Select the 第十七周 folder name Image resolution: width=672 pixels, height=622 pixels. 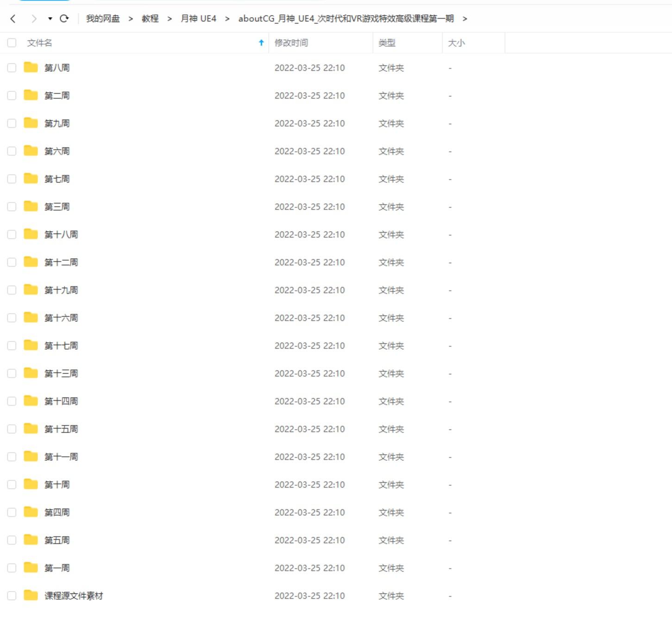click(x=61, y=346)
